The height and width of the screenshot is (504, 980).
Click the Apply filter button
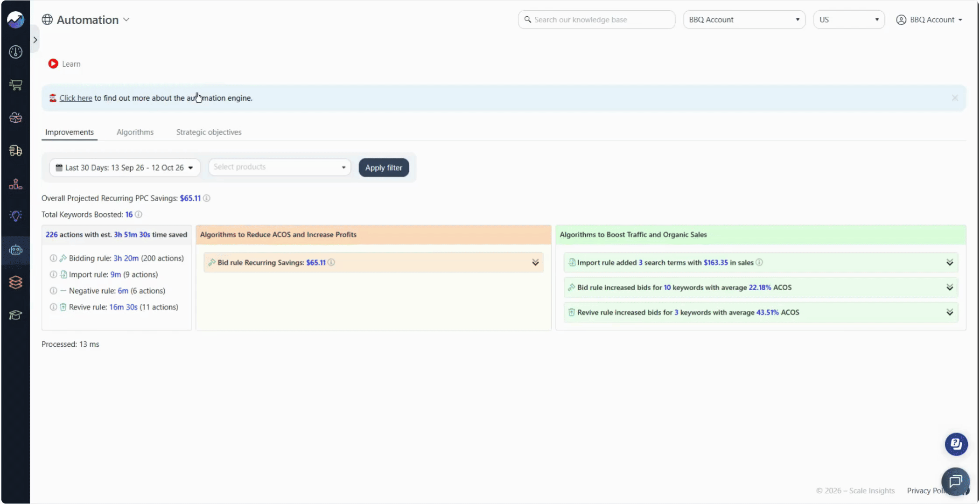(x=384, y=168)
